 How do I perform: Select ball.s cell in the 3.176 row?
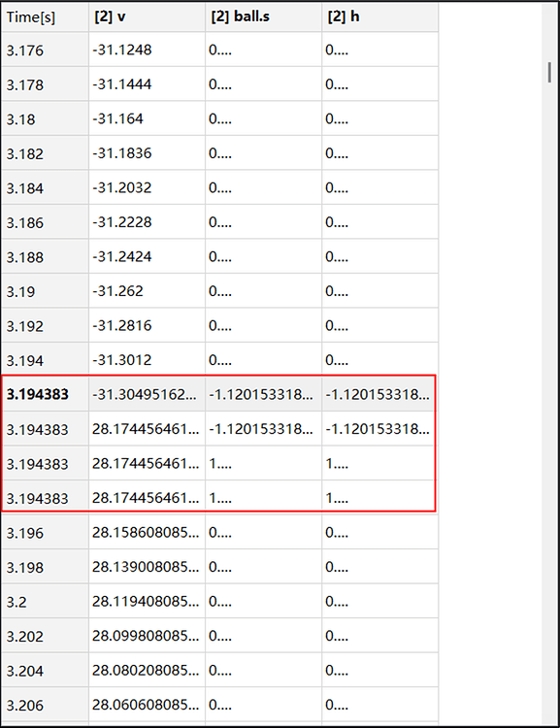(x=264, y=50)
